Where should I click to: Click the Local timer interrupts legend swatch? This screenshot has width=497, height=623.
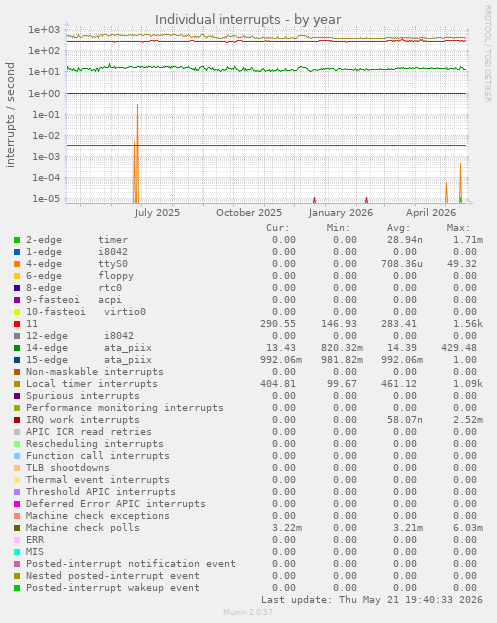17,384
